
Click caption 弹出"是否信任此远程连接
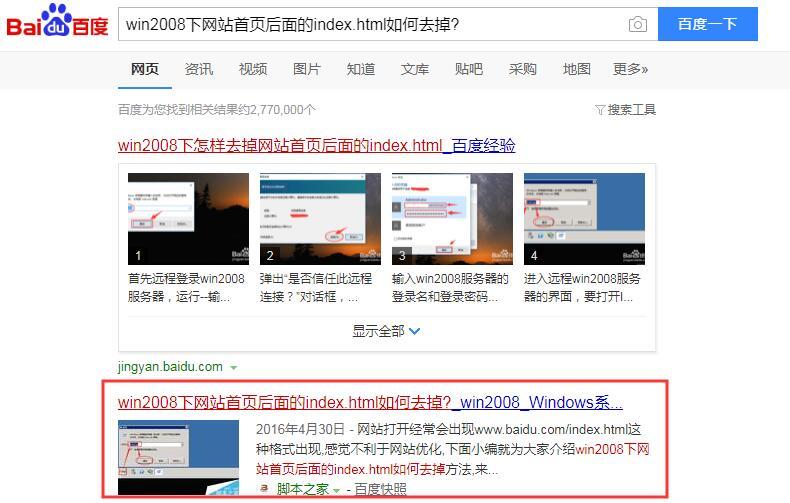pos(316,287)
